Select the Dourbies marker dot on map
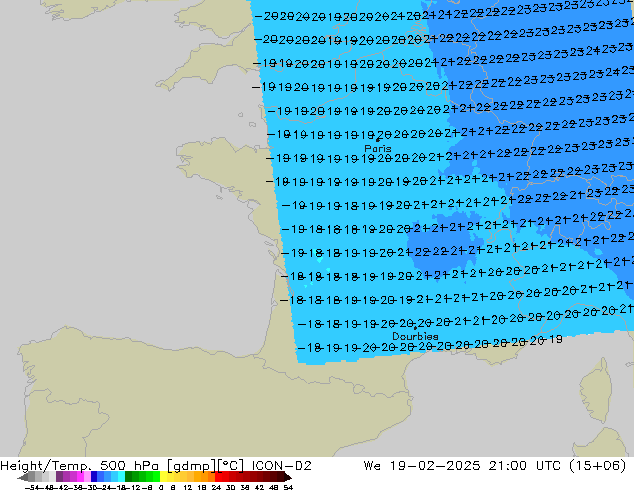This screenshot has width=634, height=490. click(415, 328)
